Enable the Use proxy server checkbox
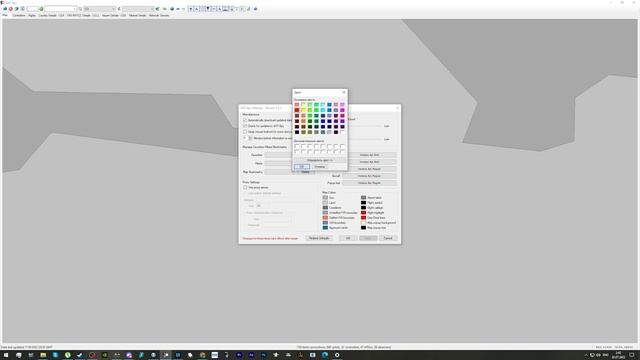Screen dimensions: 640x360 coord(245,187)
